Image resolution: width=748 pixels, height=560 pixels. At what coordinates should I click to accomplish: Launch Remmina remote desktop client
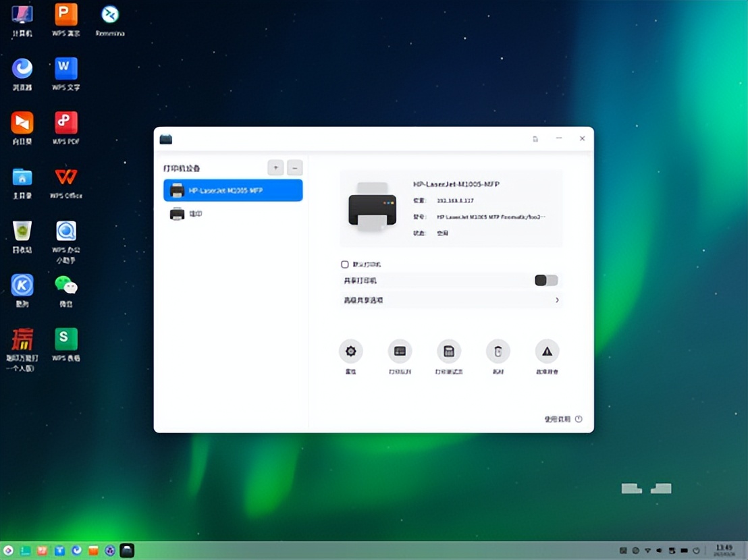coord(109,15)
